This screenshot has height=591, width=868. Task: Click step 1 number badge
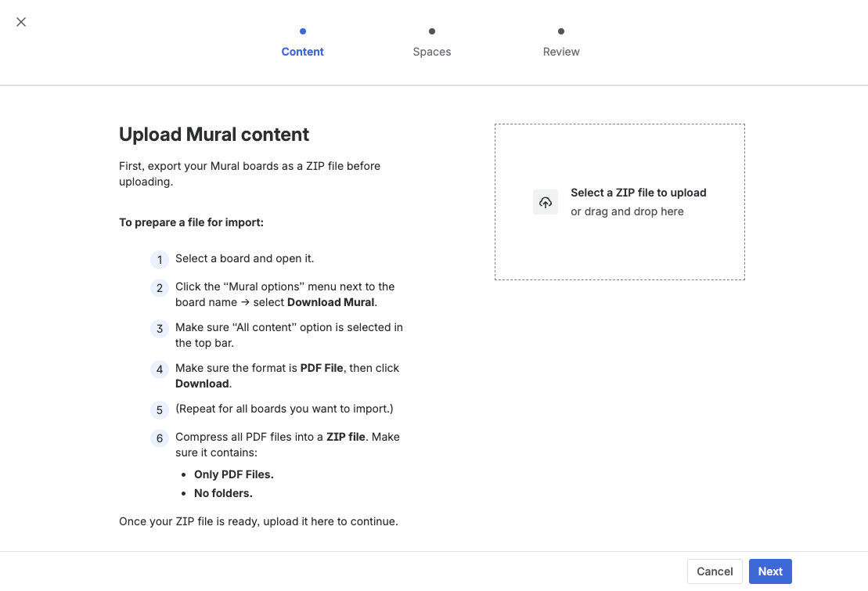[160, 260]
